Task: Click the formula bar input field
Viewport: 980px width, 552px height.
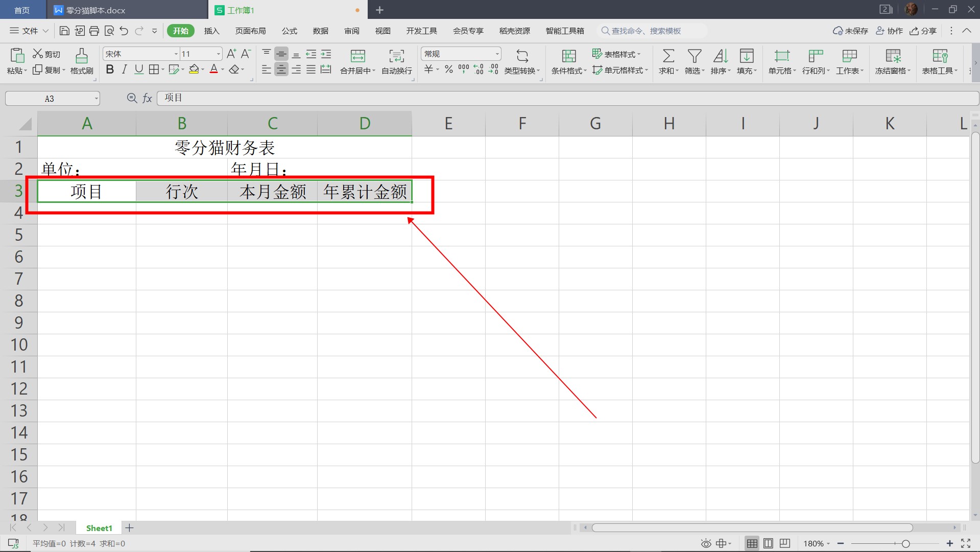Action: [x=562, y=98]
